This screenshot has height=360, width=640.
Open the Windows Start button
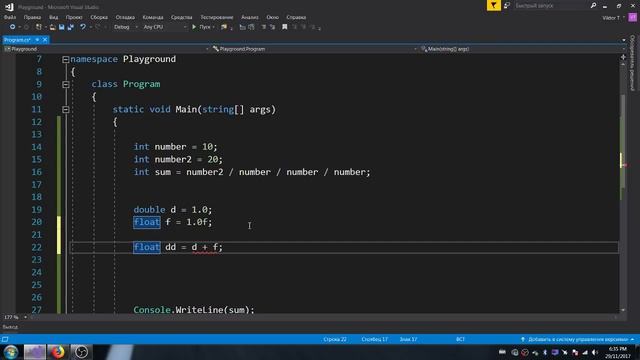coord(11,352)
